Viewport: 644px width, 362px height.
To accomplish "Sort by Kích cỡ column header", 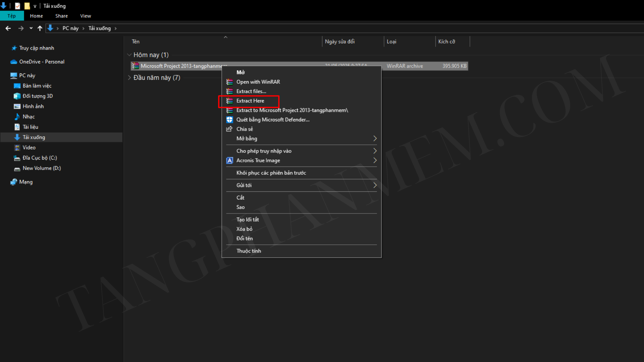I will pos(446,42).
